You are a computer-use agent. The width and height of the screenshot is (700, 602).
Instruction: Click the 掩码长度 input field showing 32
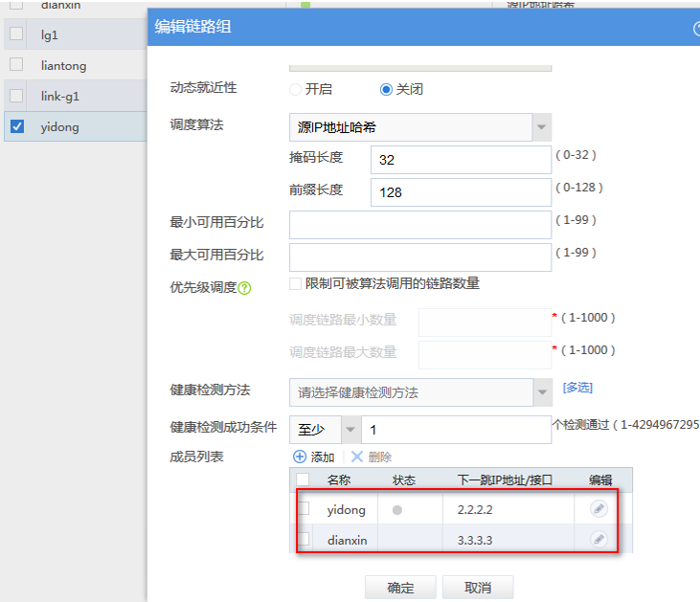[x=461, y=160]
